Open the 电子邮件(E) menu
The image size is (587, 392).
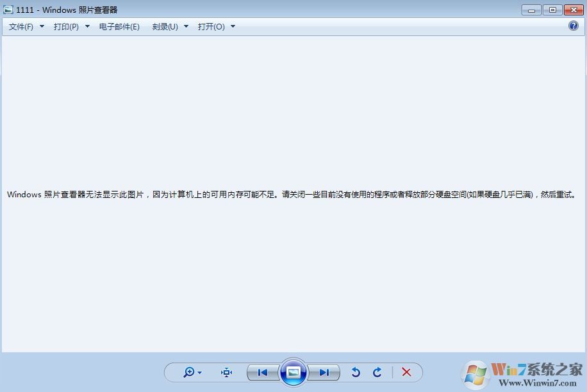tap(119, 26)
